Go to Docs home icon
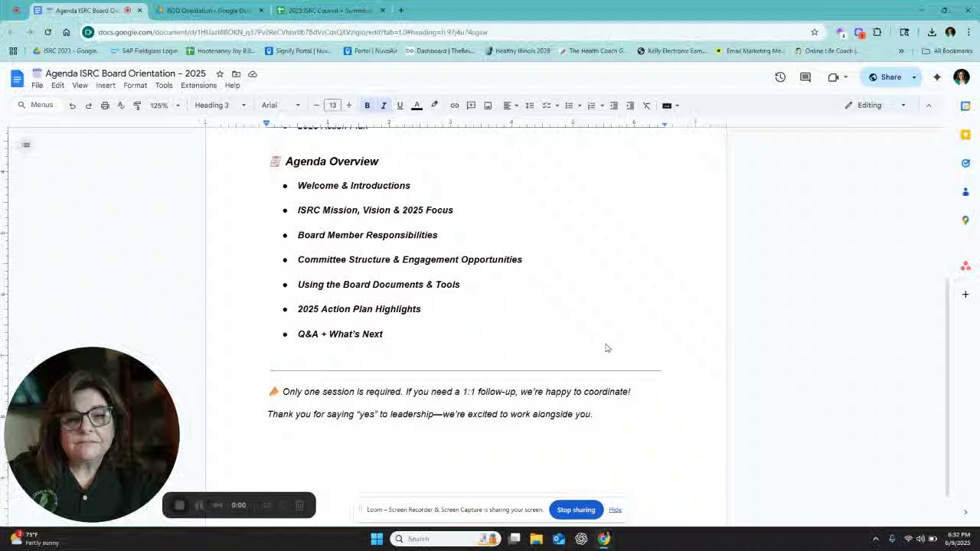Screen dimensions: 980x551 click(x=17, y=78)
